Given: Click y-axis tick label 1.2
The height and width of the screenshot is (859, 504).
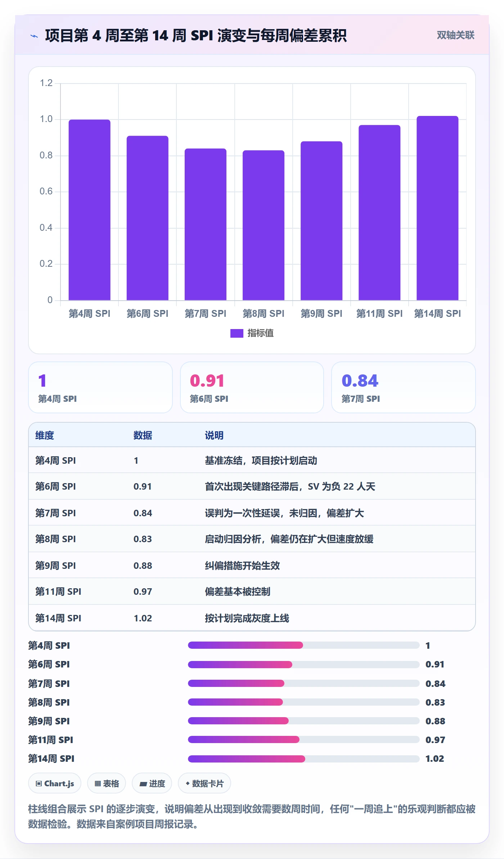Looking at the screenshot, I should (x=46, y=83).
